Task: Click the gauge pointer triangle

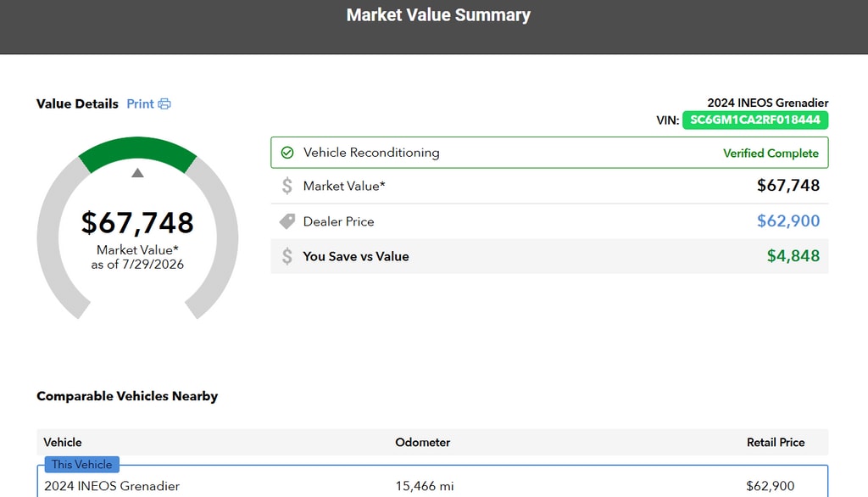Action: coord(137,173)
